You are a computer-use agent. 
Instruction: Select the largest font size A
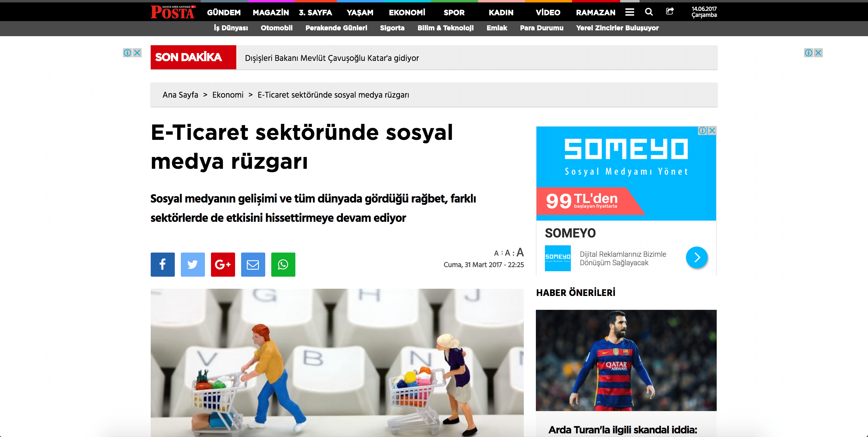pyautogui.click(x=520, y=252)
